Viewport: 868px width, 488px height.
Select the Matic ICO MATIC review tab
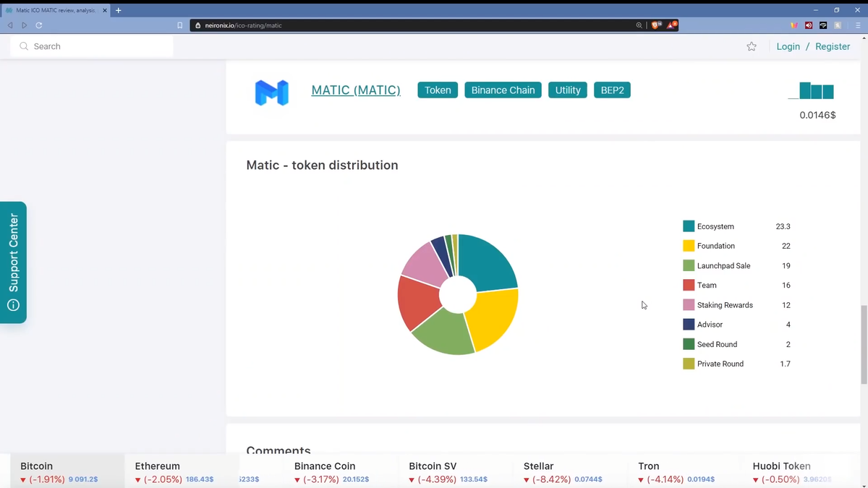coord(56,10)
